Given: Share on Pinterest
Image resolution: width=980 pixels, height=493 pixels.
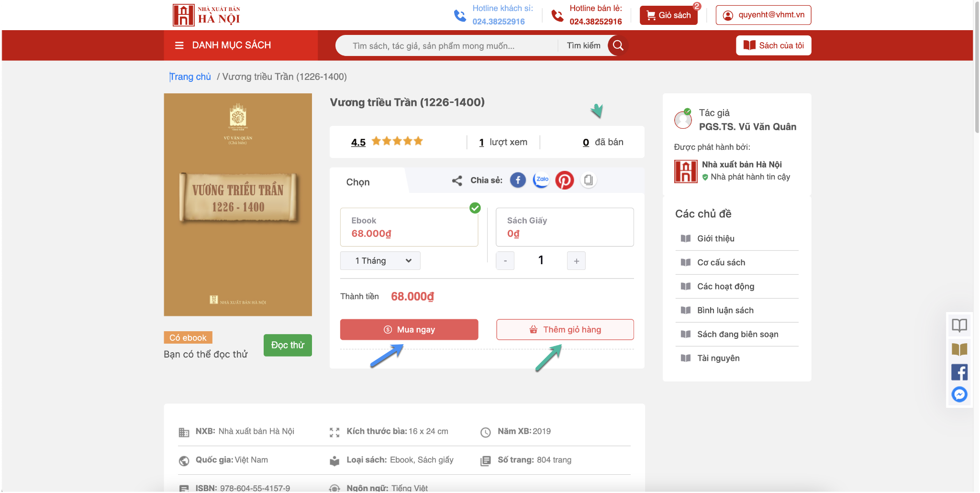Looking at the screenshot, I should (x=565, y=180).
